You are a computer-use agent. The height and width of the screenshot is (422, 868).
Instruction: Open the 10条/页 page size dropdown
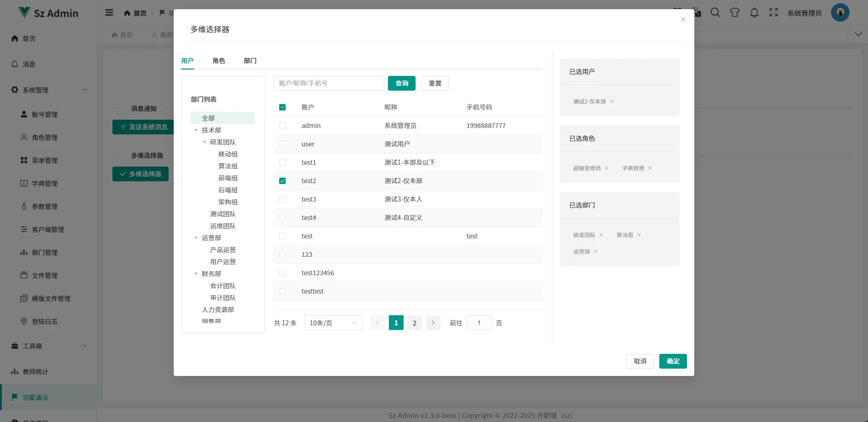click(x=333, y=323)
